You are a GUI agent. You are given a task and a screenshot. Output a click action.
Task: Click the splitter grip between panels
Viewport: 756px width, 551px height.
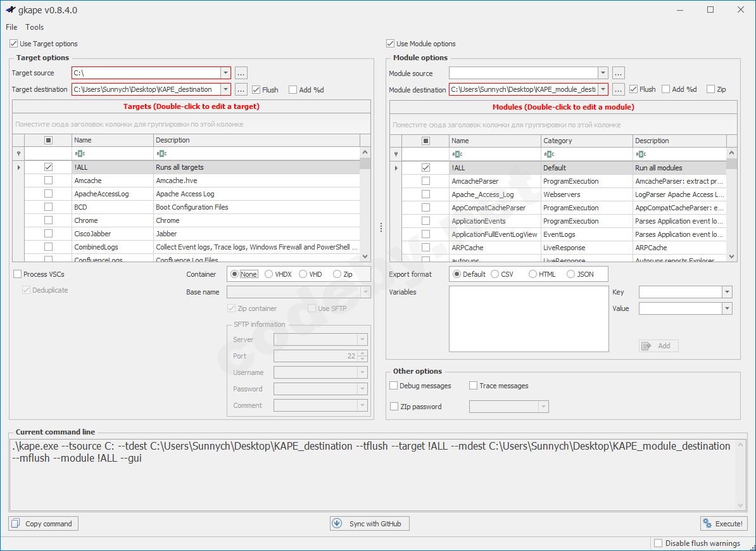[380, 227]
